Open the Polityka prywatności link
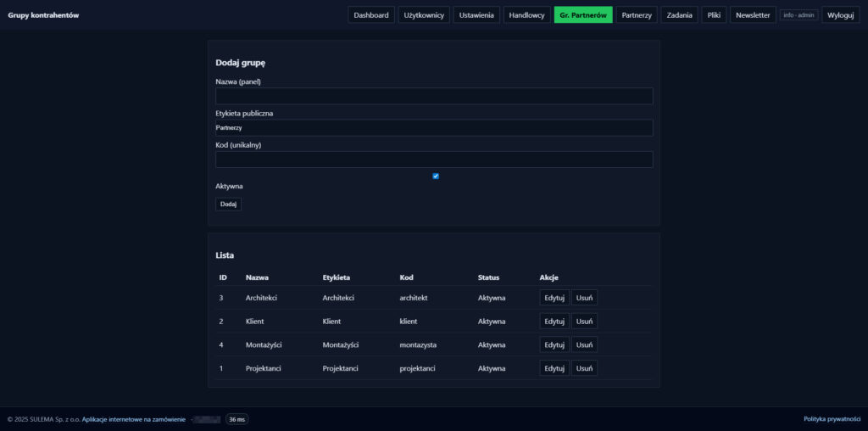The width and height of the screenshot is (868, 431). [x=832, y=419]
